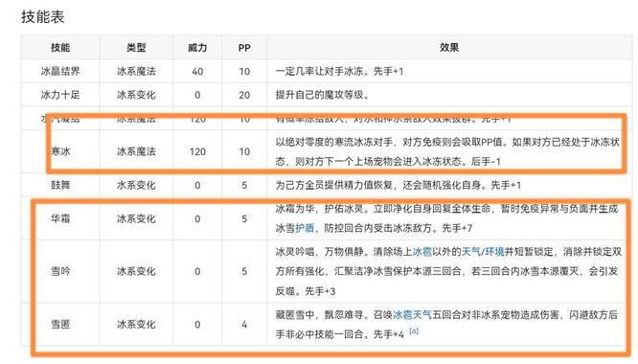Follow the 天气 link in 雪吟 description
The width and height of the screenshot is (638, 364).
[470, 252]
